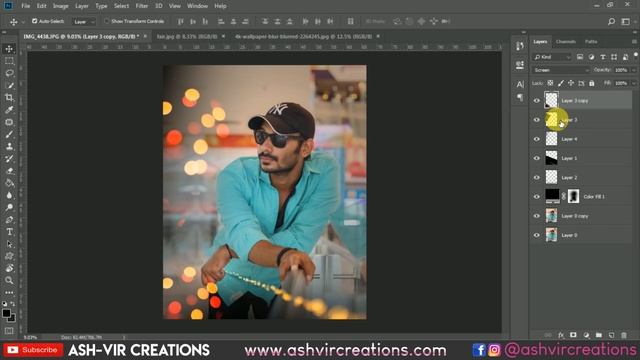Open the Kind filter dropdown
The width and height of the screenshot is (640, 360).
click(551, 57)
